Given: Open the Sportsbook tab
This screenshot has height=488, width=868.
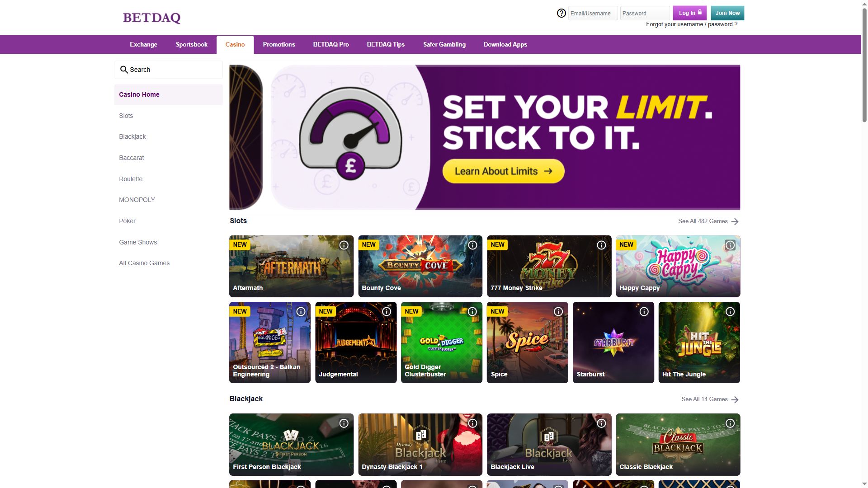Looking at the screenshot, I should click(x=192, y=44).
